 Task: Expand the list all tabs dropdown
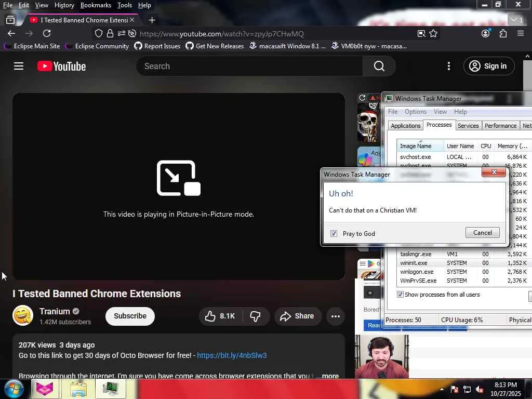[x=517, y=20]
